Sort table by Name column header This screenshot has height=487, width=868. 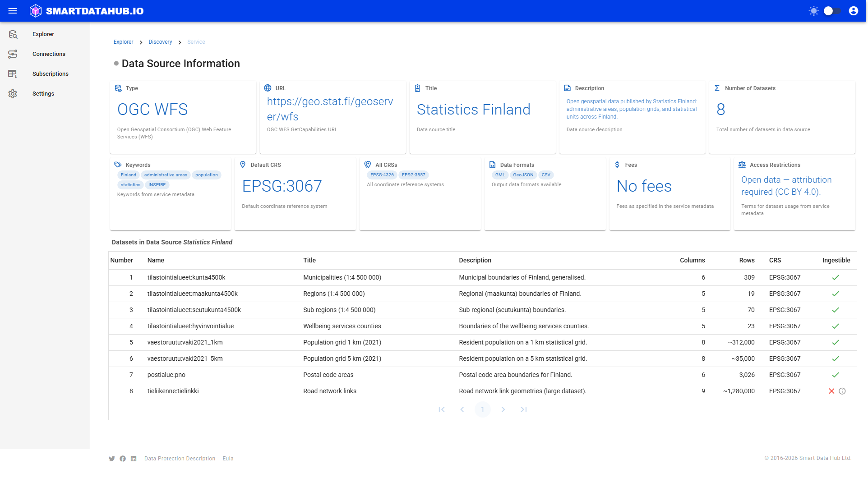(x=156, y=260)
